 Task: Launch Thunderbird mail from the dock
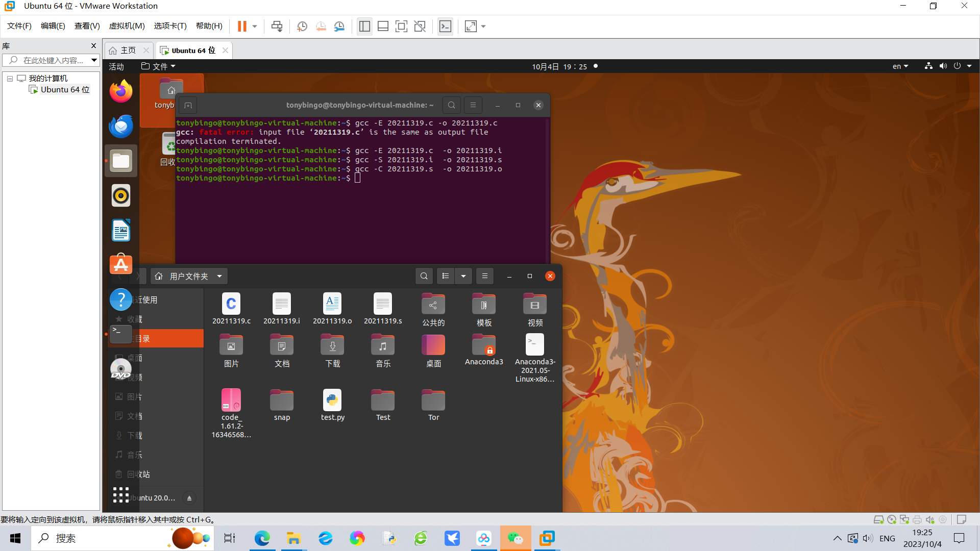pyautogui.click(x=121, y=126)
